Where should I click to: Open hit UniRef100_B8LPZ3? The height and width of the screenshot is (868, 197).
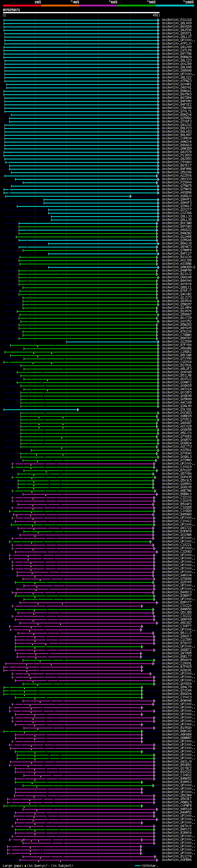coord(177,128)
